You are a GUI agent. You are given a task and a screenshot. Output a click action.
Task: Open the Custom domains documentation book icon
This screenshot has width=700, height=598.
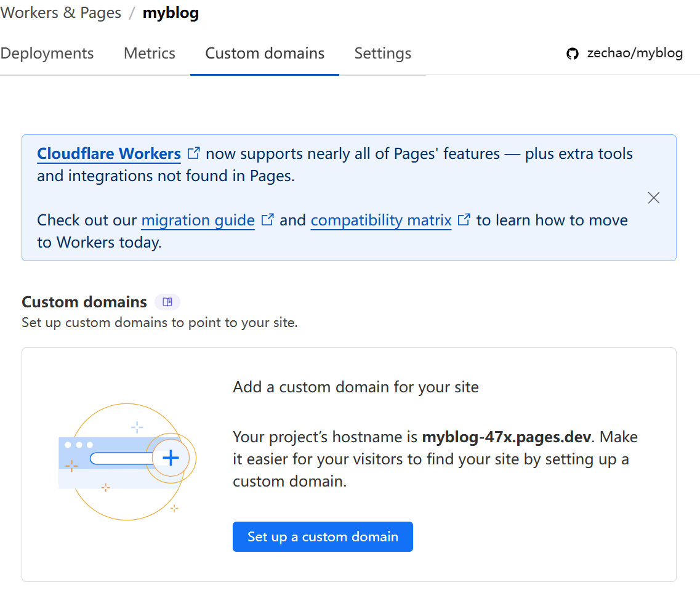pyautogui.click(x=167, y=302)
